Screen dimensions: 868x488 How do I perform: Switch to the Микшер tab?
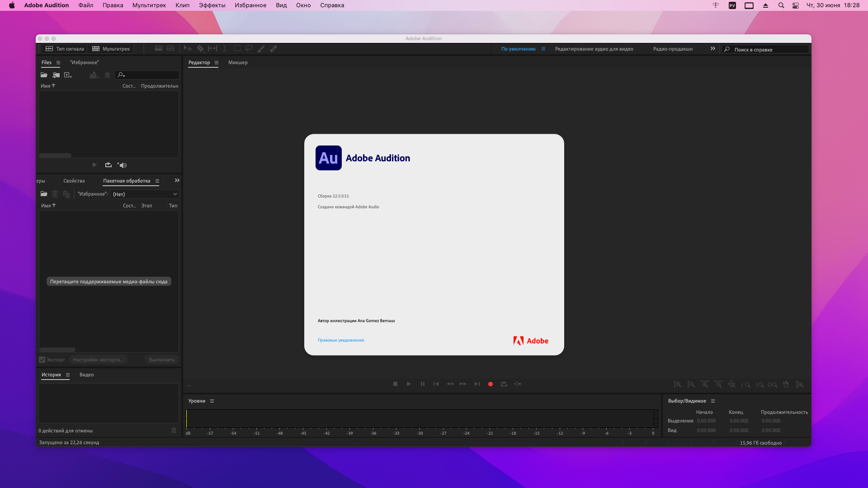click(238, 62)
